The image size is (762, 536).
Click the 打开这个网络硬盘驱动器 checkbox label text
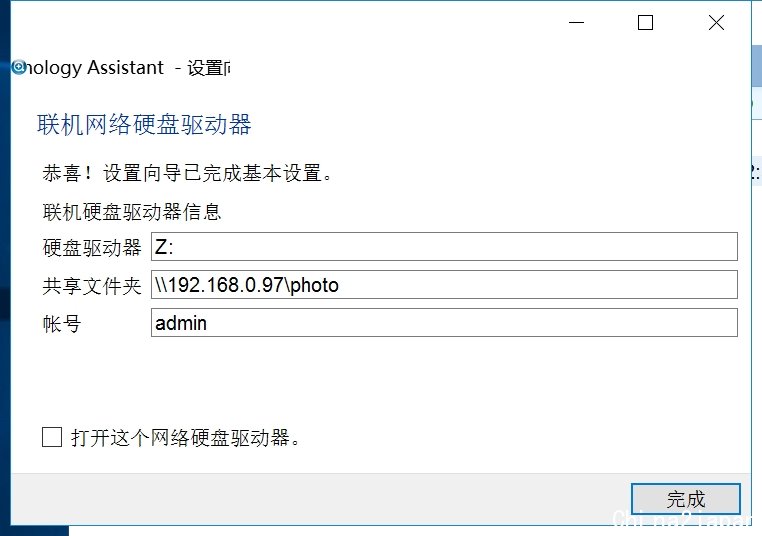point(185,437)
